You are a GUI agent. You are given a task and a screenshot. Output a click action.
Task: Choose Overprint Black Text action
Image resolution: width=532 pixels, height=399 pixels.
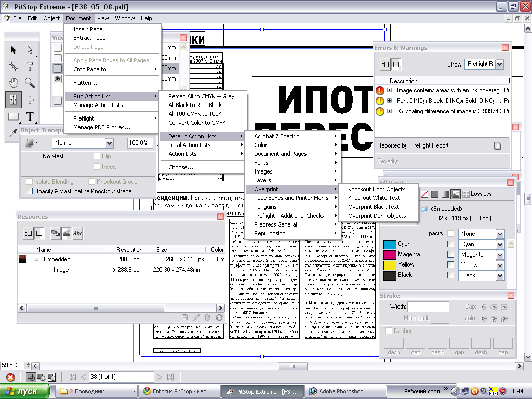(x=373, y=207)
